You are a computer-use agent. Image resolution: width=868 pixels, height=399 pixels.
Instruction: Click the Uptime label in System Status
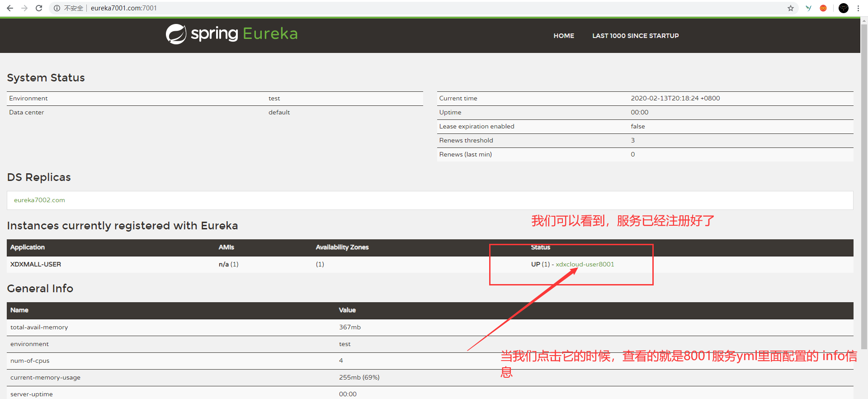(450, 112)
